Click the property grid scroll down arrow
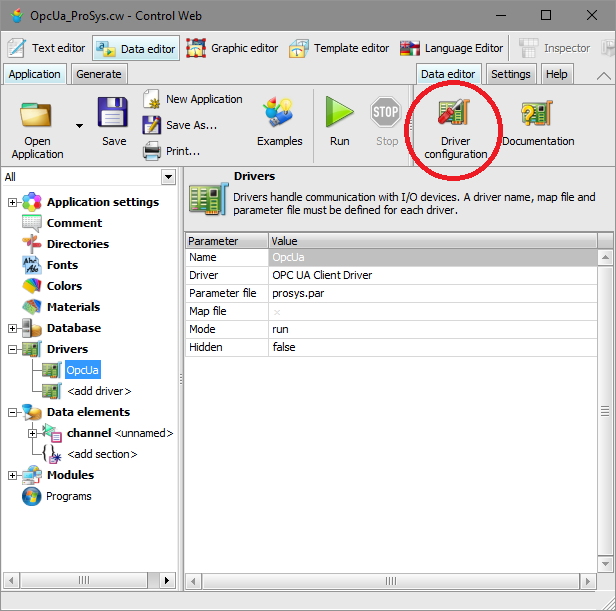The image size is (616, 611). point(605,564)
